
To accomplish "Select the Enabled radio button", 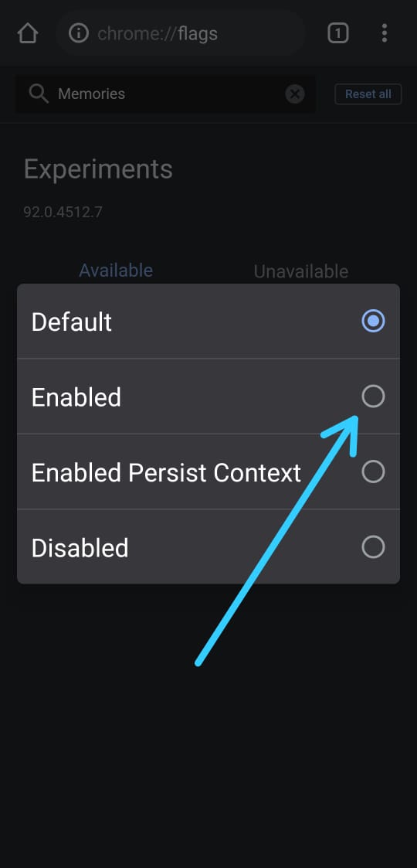I will click(373, 397).
